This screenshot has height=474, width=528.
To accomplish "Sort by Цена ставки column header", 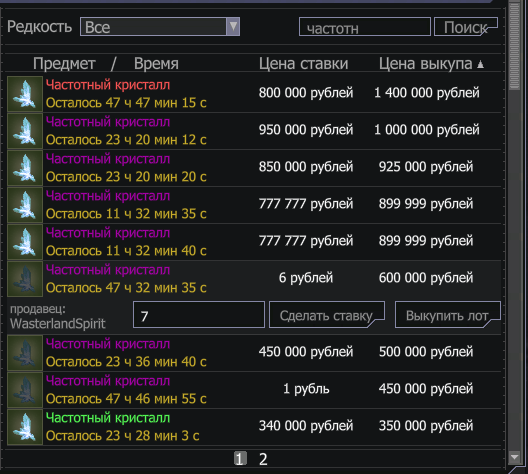I will [303, 64].
